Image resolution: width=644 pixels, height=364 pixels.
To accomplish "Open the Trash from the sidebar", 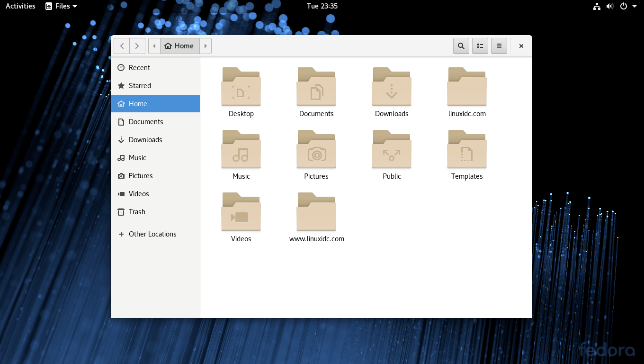I will [x=137, y=211].
